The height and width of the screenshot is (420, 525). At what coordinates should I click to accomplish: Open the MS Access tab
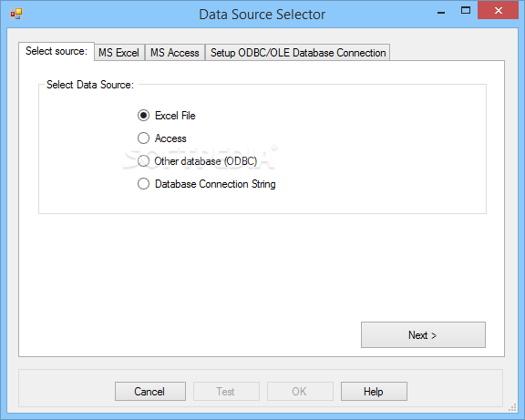click(175, 53)
